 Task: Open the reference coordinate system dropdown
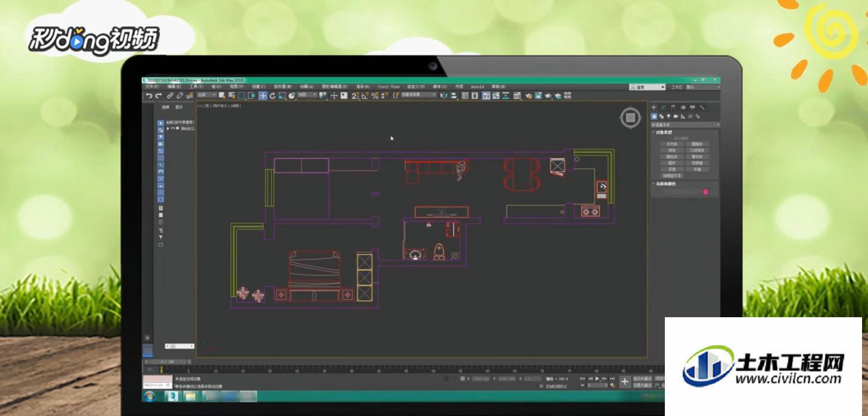click(308, 95)
